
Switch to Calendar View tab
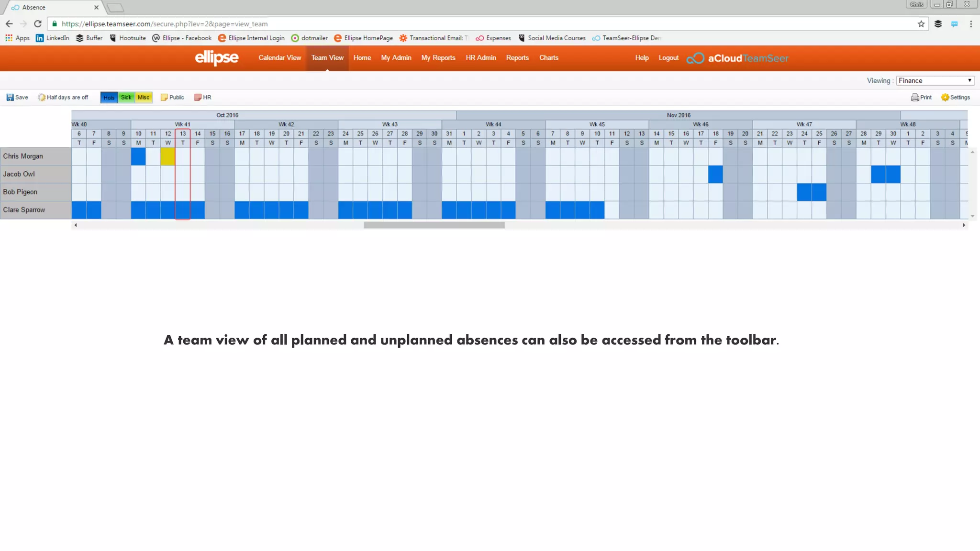pos(280,58)
